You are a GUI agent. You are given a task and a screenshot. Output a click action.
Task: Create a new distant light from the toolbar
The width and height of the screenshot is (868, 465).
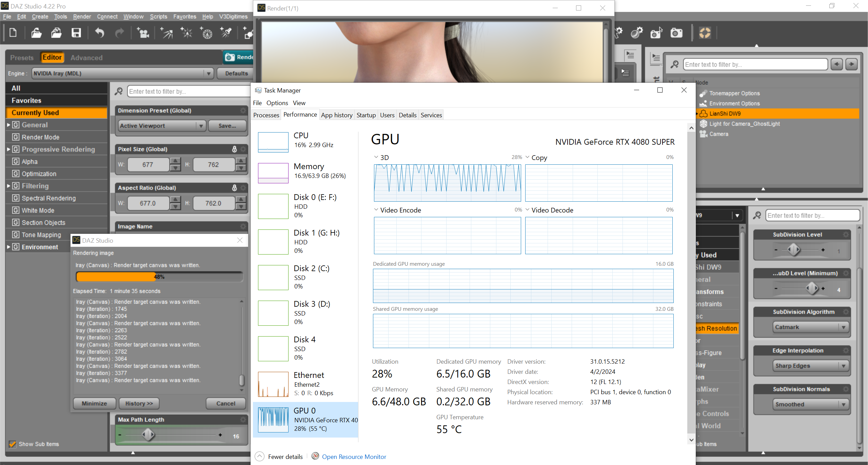(166, 33)
